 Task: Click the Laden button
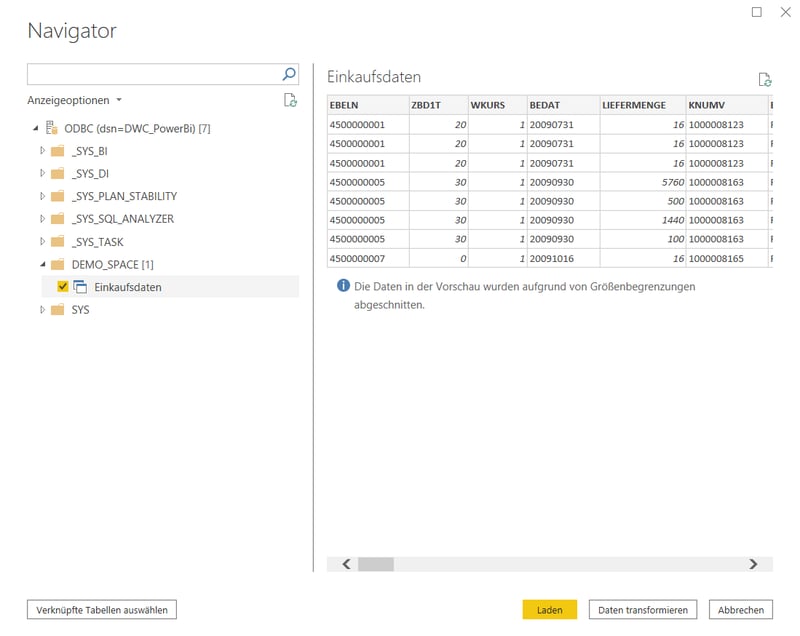[549, 609]
